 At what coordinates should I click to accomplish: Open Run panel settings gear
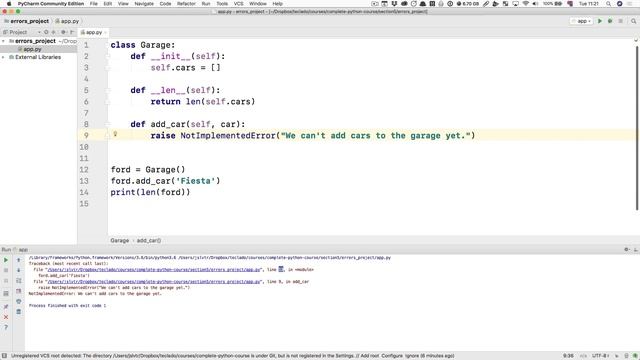tap(627, 249)
